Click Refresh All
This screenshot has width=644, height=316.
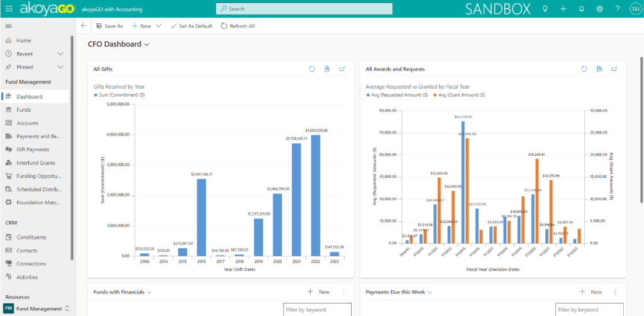(x=238, y=26)
